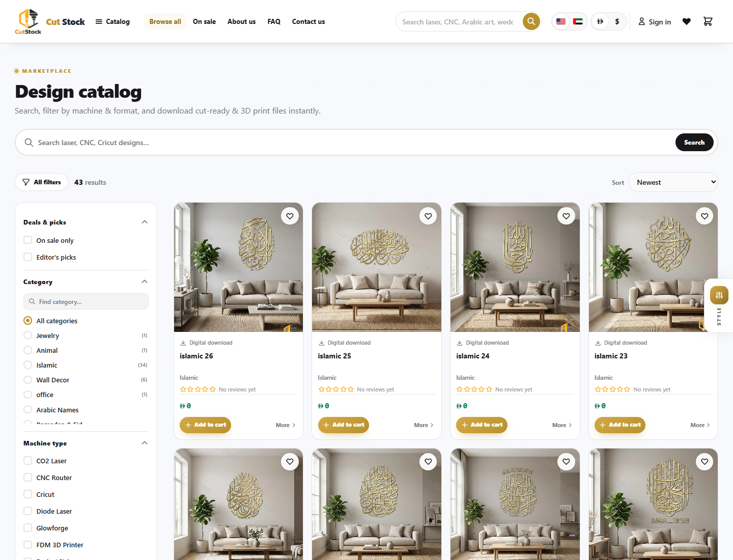The image size is (733, 560).
Task: Open the islamic 23 title link
Action: [611, 356]
